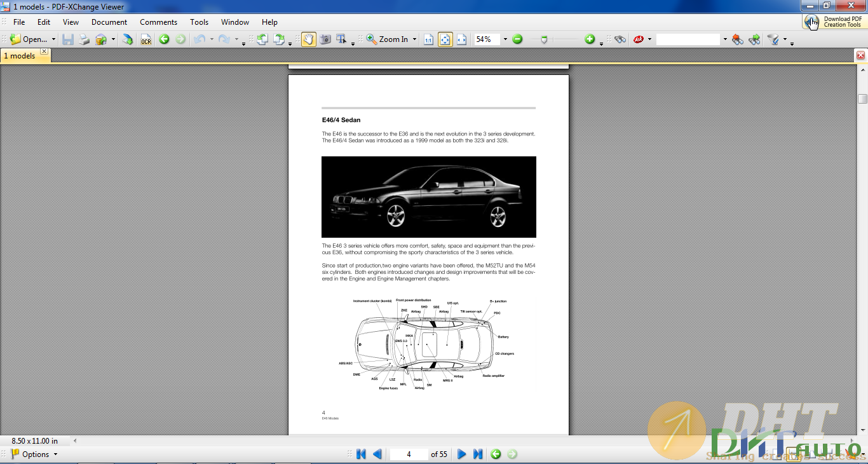Image resolution: width=868 pixels, height=464 pixels.
Task: Toggle Fit Width zoom mode
Action: click(461, 39)
